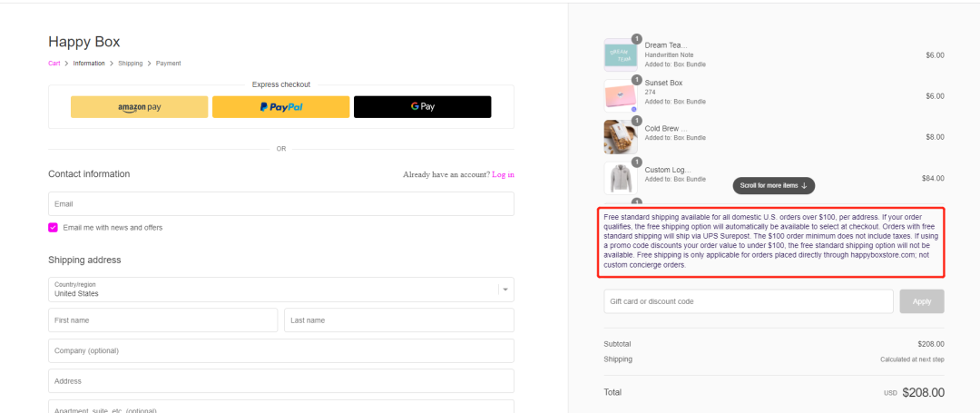Open the Cart breadcrumb link
Screen dimensions: 980x413
pyautogui.click(x=54, y=64)
